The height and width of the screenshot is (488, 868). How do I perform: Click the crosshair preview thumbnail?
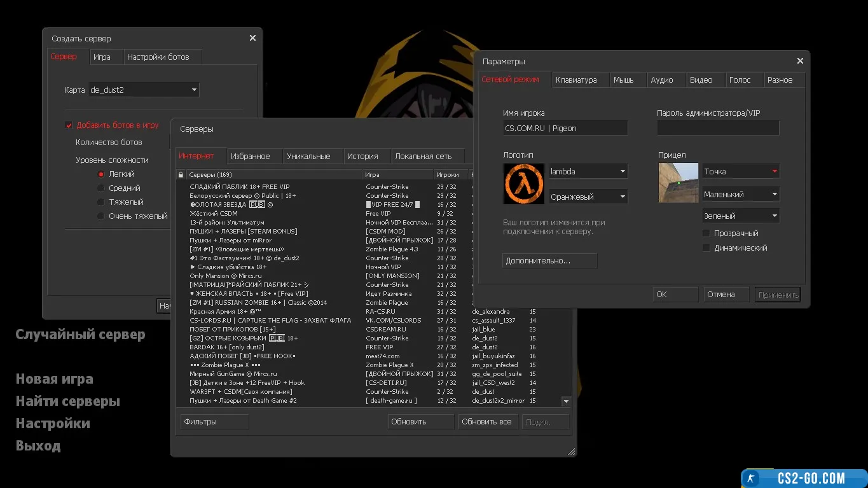pos(678,183)
